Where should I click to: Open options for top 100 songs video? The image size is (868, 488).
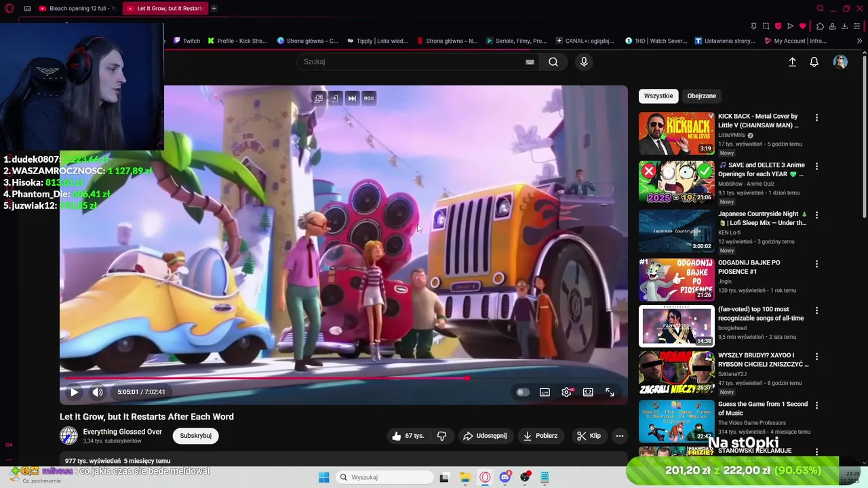point(816,310)
